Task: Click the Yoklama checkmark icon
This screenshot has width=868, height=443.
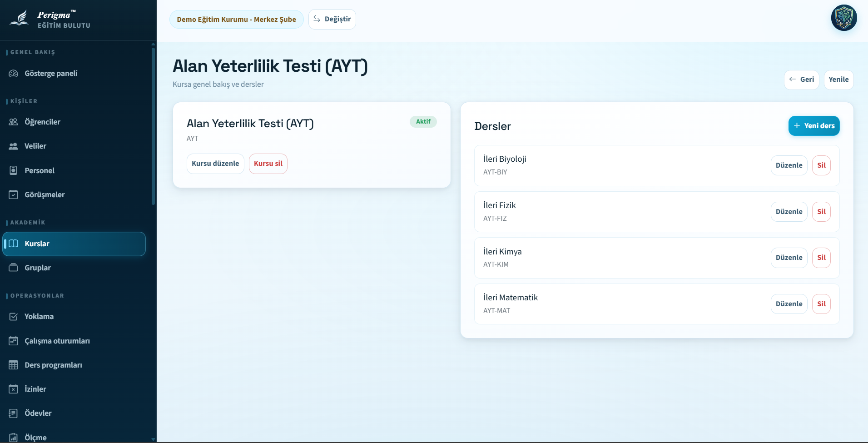Action: click(x=14, y=317)
